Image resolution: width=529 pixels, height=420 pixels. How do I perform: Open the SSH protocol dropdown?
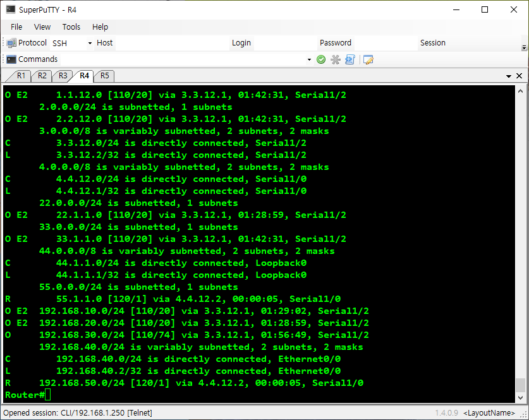pyautogui.click(x=90, y=43)
